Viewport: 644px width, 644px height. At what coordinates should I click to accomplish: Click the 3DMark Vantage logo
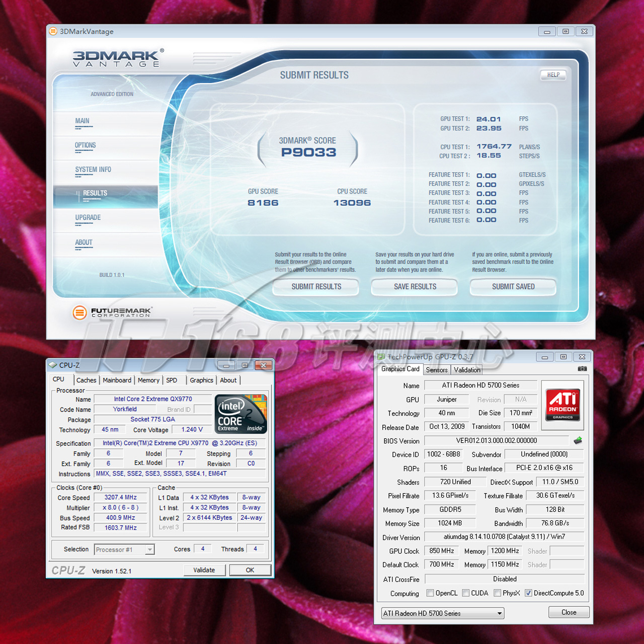click(x=118, y=58)
